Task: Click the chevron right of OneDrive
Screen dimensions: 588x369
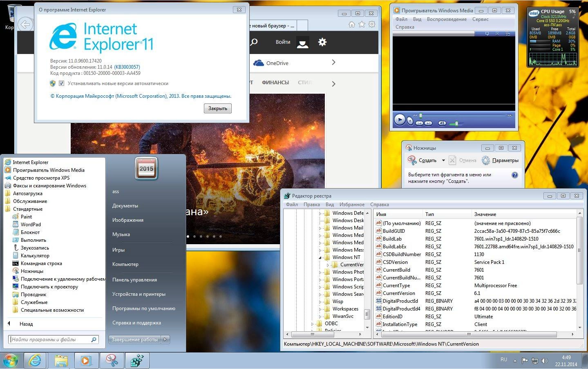Action: [334, 62]
